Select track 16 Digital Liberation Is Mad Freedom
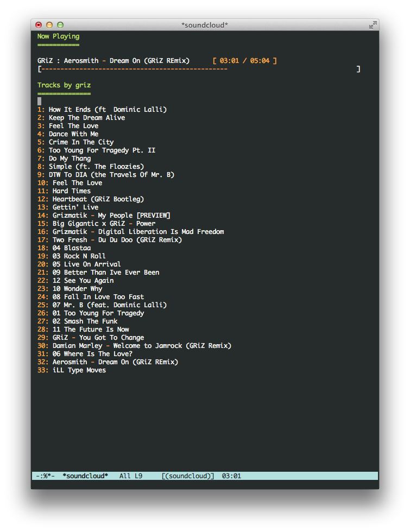The image size is (410, 532). (131, 232)
